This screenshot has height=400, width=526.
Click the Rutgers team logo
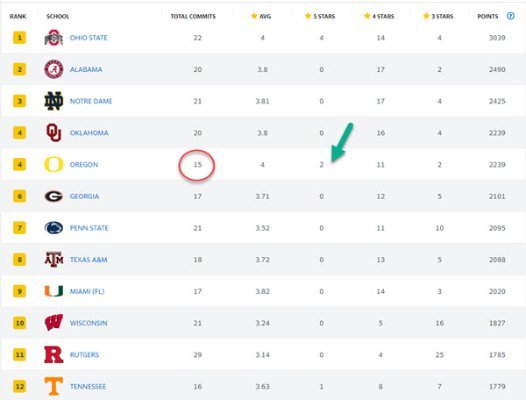tap(54, 355)
